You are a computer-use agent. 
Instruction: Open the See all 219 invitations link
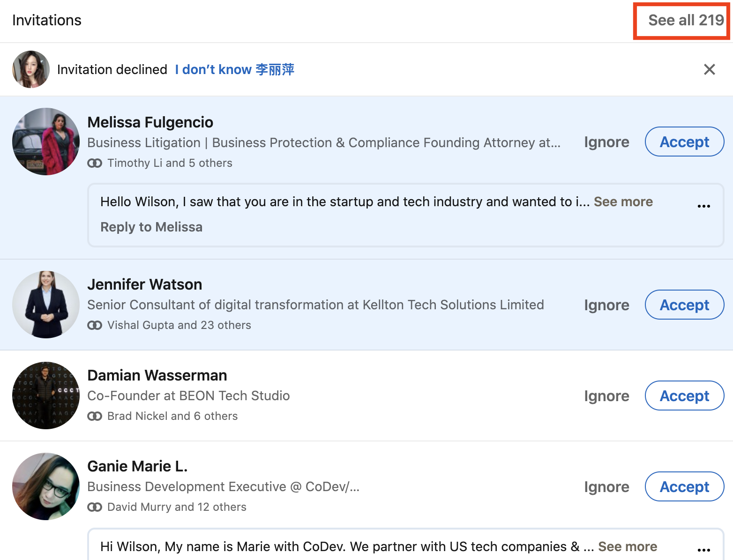pos(686,20)
